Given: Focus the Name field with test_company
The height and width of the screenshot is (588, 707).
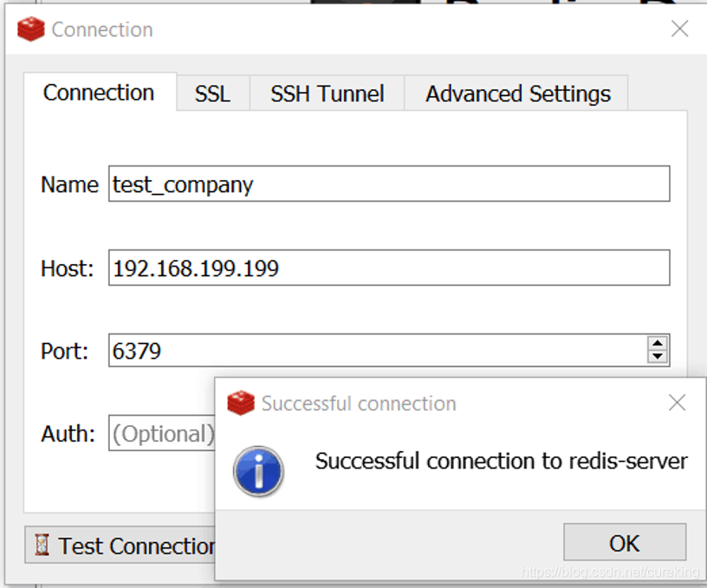Looking at the screenshot, I should click(389, 184).
